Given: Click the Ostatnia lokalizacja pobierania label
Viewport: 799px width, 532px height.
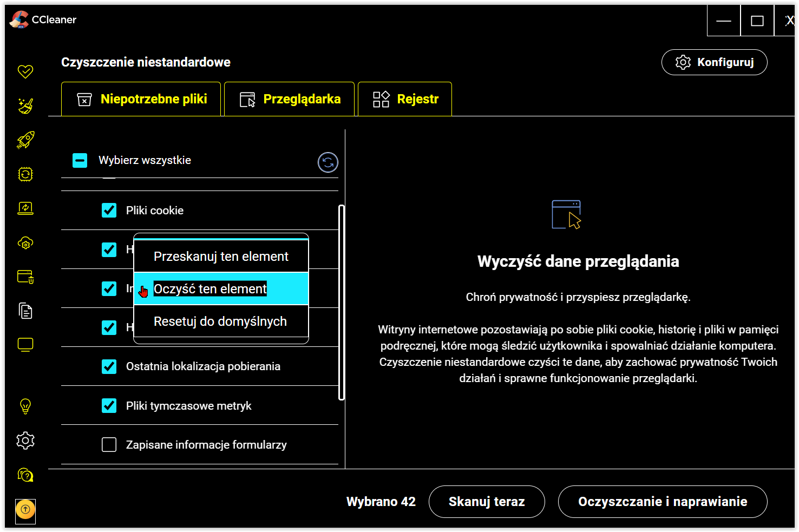Looking at the screenshot, I should [x=203, y=366].
